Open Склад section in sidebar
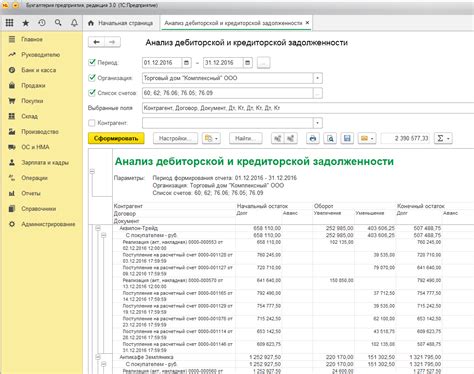This screenshot has width=474, height=374. pos(29,116)
